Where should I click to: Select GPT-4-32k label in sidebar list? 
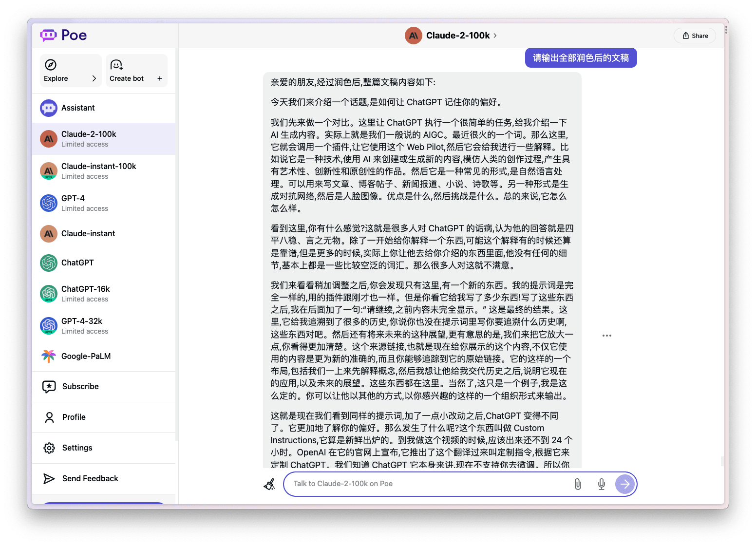(82, 321)
